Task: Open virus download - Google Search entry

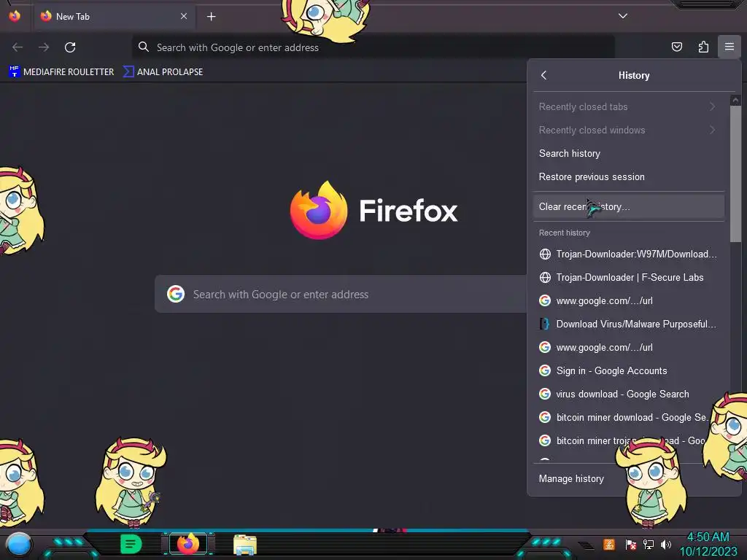Action: 628,394
